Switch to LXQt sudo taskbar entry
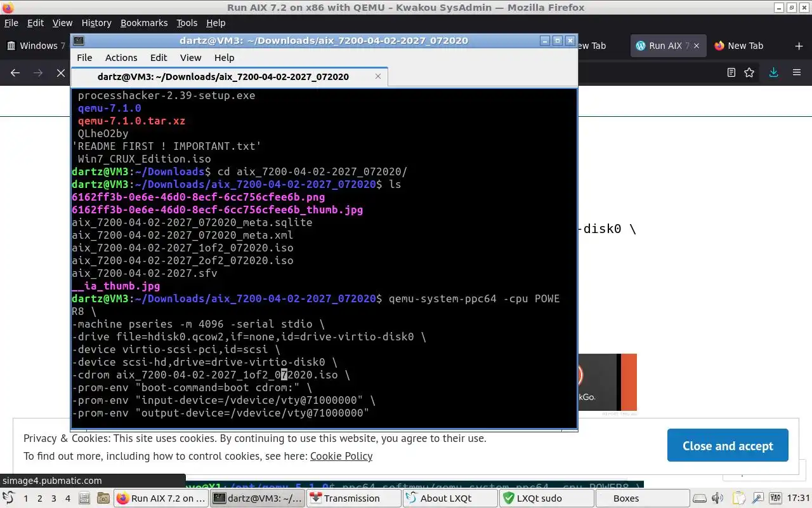The image size is (812, 508). 547,498
